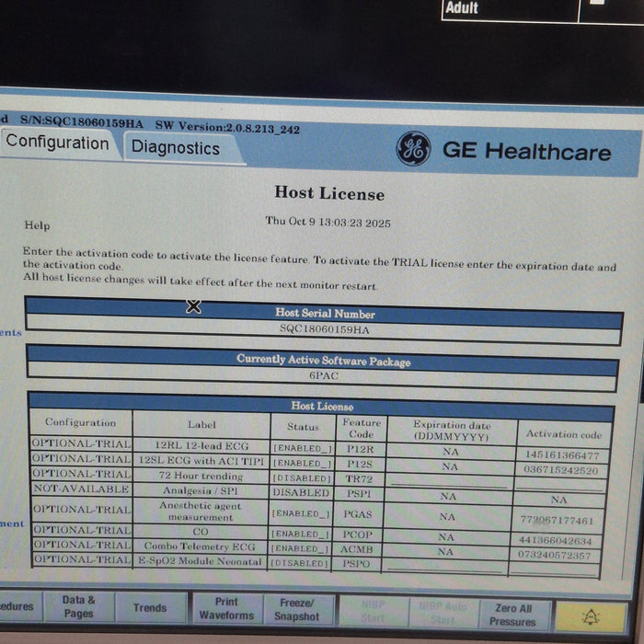Open the Trends button

click(x=150, y=608)
